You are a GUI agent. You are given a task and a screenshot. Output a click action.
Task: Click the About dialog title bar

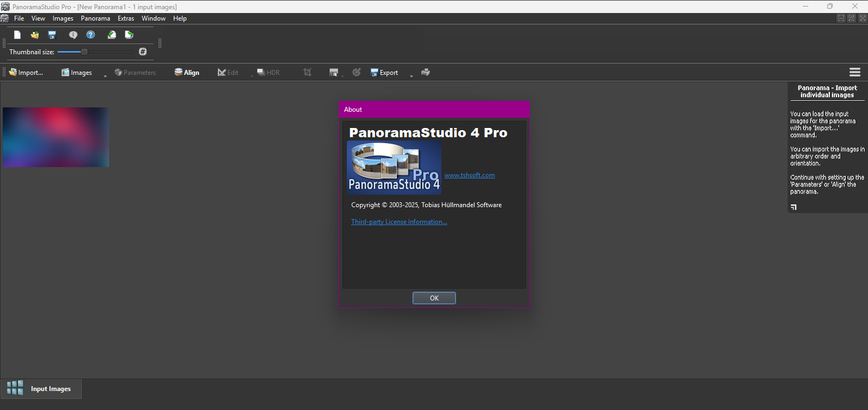click(x=434, y=110)
